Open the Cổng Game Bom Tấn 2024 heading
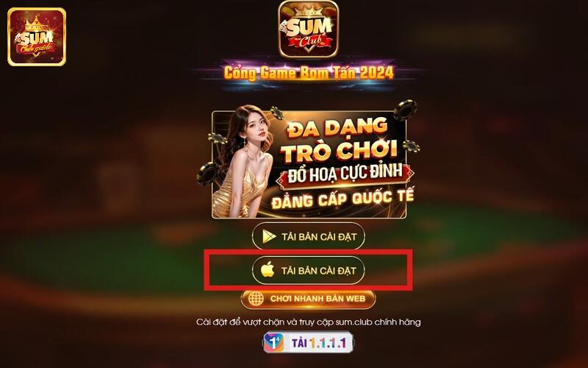Image resolution: width=588 pixels, height=368 pixels. 308,73
